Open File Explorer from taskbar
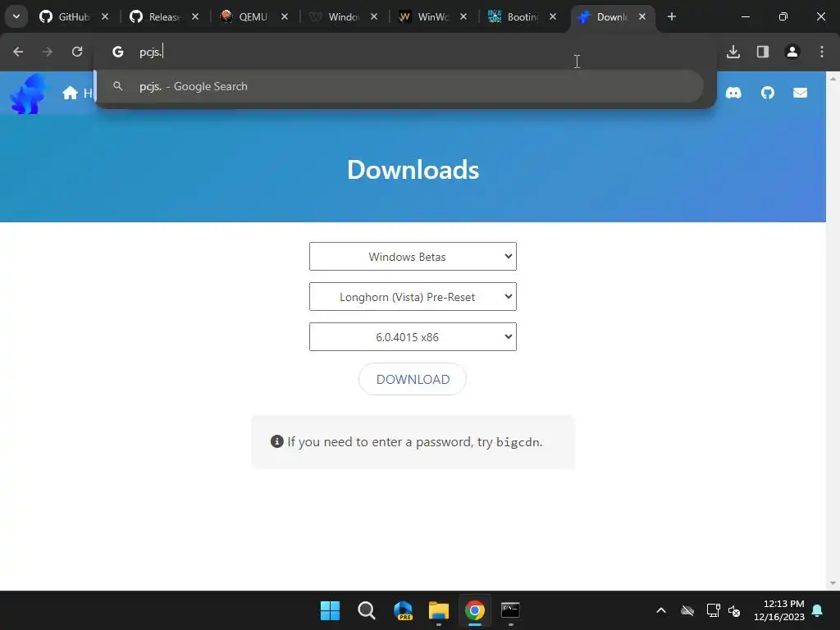The height and width of the screenshot is (630, 840). pyautogui.click(x=439, y=610)
